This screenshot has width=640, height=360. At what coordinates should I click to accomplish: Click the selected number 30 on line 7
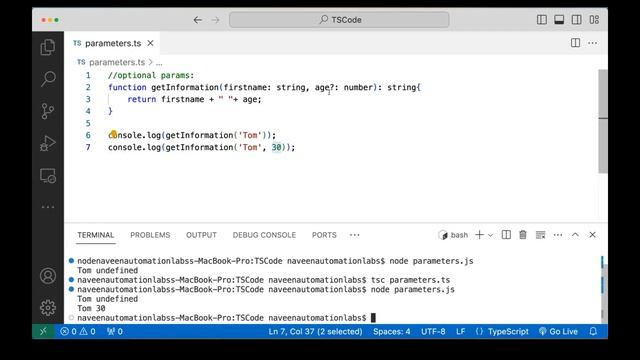(276, 147)
